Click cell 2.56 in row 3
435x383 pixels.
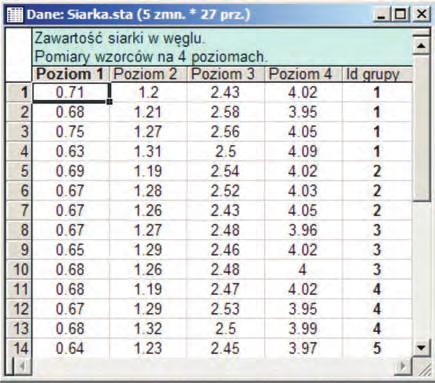(x=226, y=132)
